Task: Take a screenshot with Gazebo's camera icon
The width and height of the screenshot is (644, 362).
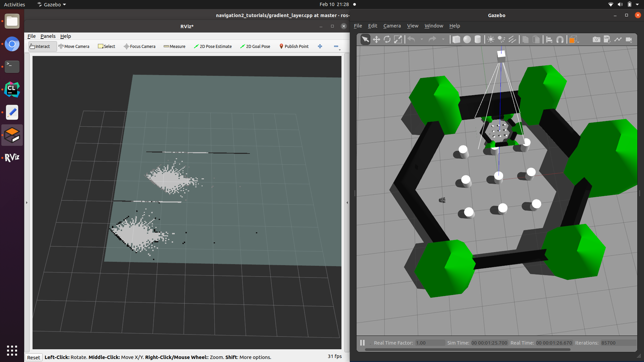Action: coord(597,39)
